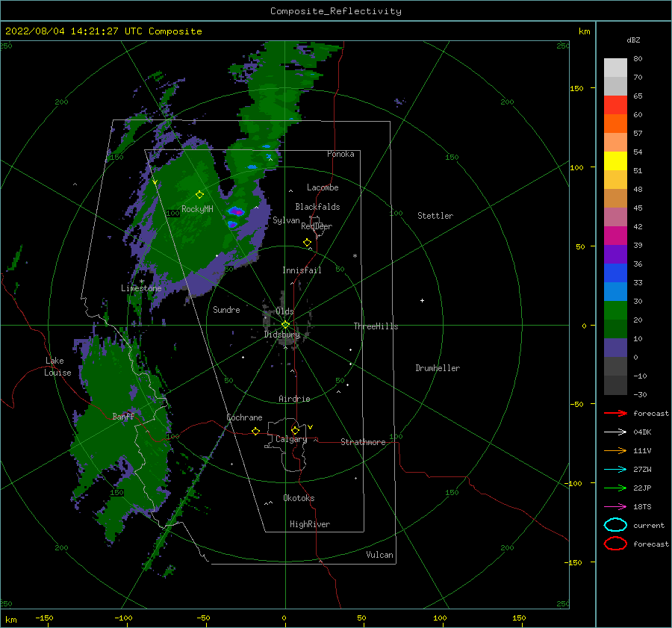Screen dimensions: 672x628
Task: Select the yellow diamond at radar center
Action: pos(285,325)
